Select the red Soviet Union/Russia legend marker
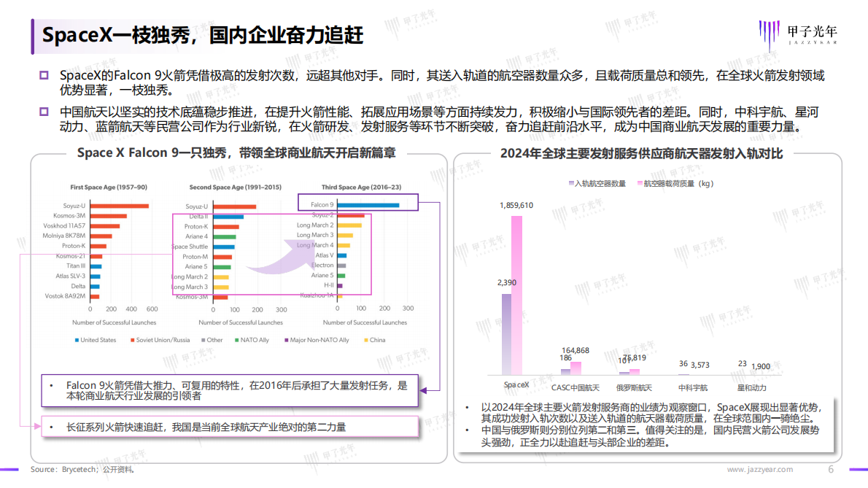Viewport: 868px width, 488px height. pyautogui.click(x=132, y=340)
